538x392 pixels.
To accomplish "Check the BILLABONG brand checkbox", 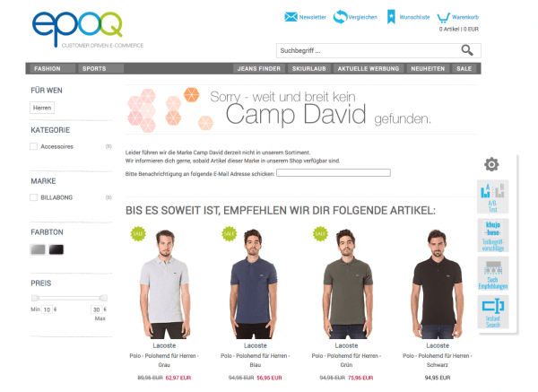I will tap(34, 197).
